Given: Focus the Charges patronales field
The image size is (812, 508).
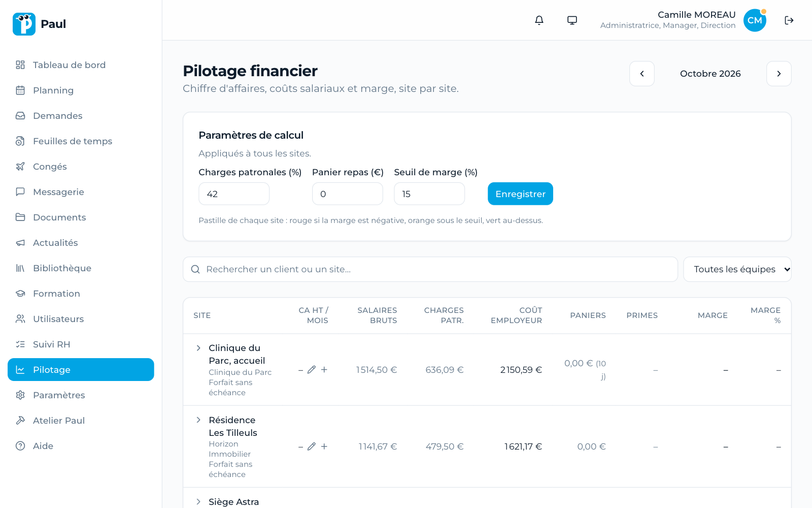Looking at the screenshot, I should click(234, 194).
